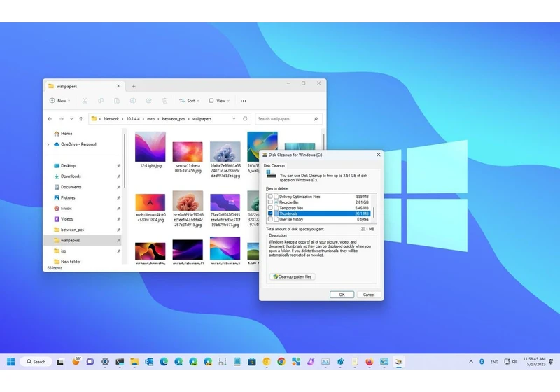Open the address bar history dropdown chevron
Viewport: 560px width, 392px height.
click(x=234, y=118)
